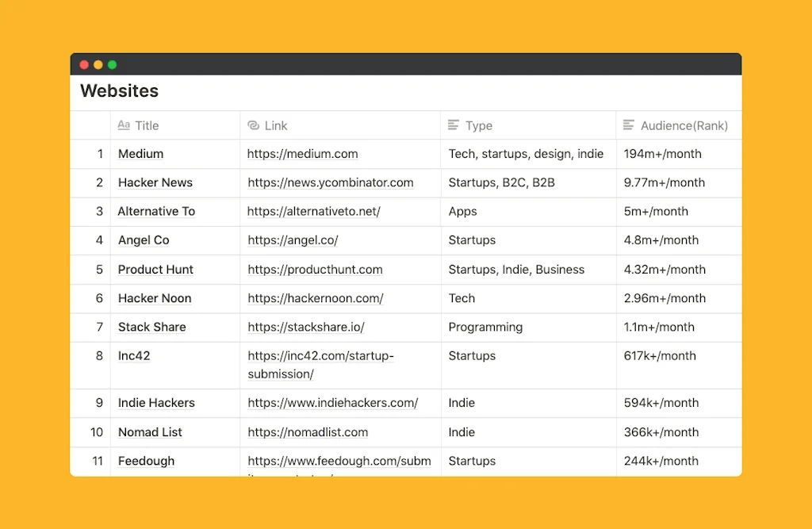Click the green zoom button on the window
Viewport: 812px width, 529px height.
tap(112, 64)
